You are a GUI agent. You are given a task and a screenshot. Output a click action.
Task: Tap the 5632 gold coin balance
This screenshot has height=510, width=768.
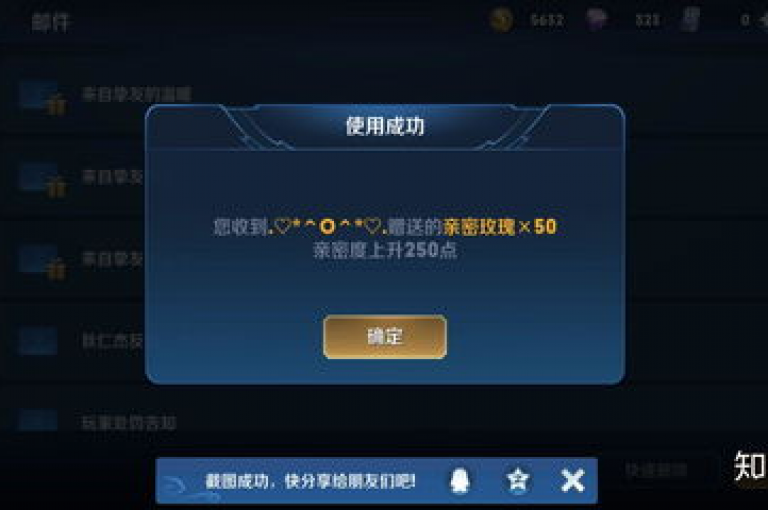[x=547, y=20]
